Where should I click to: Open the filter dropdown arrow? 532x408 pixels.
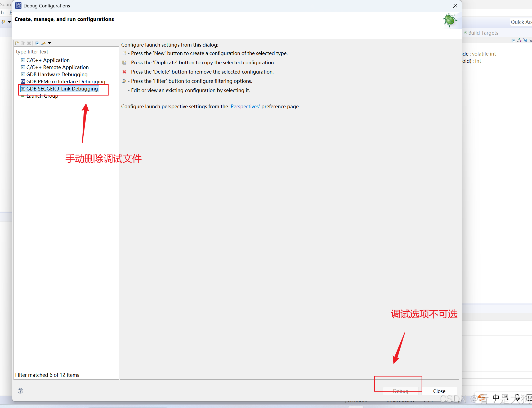tap(49, 43)
